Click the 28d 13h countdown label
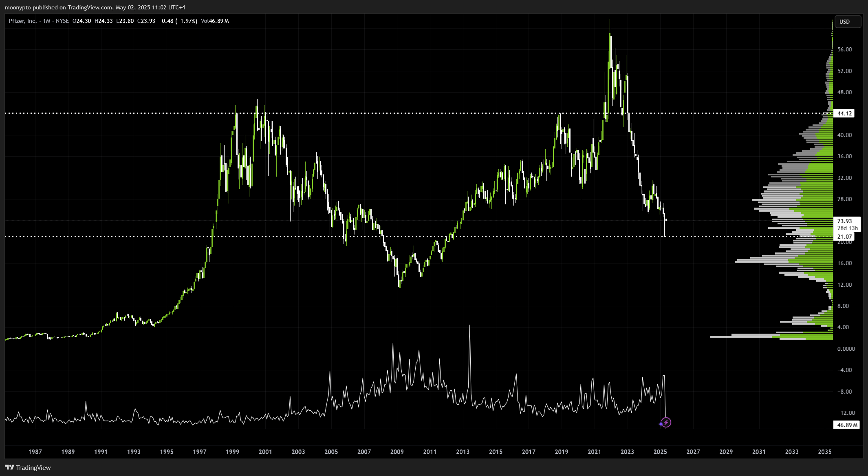The image size is (868, 476). [847, 228]
